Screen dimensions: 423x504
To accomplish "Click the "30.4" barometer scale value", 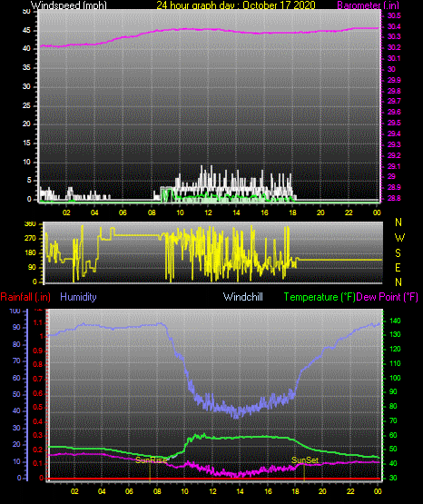I will (x=394, y=26).
